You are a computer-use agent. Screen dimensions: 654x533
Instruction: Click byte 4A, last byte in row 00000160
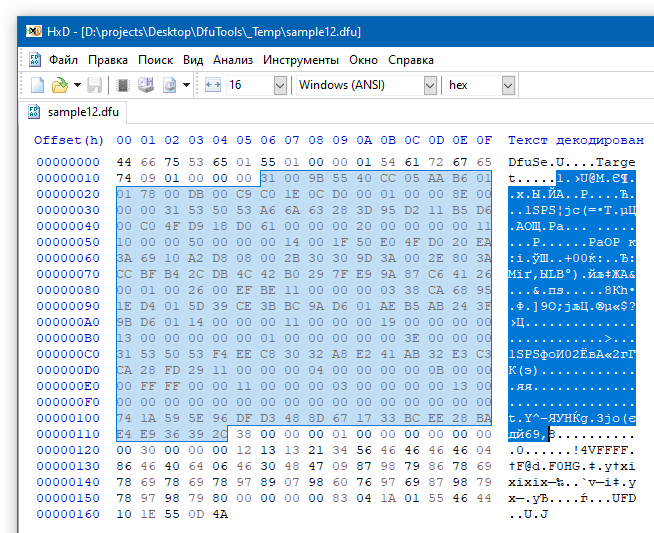[220, 514]
